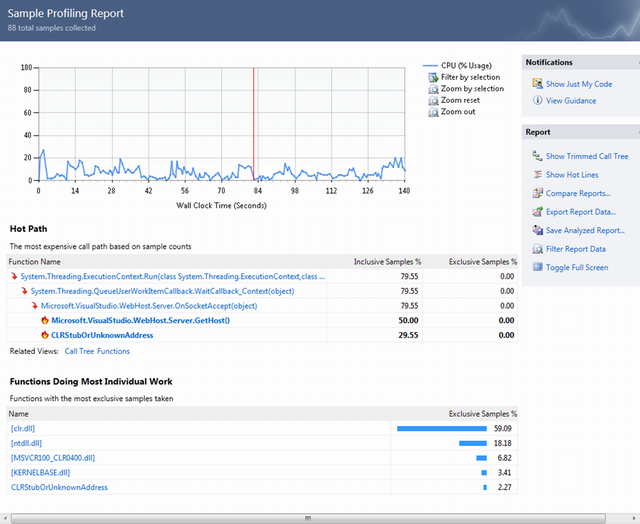Open the [KERNELBASE.dll] module link
The image size is (640, 524).
pos(40,473)
